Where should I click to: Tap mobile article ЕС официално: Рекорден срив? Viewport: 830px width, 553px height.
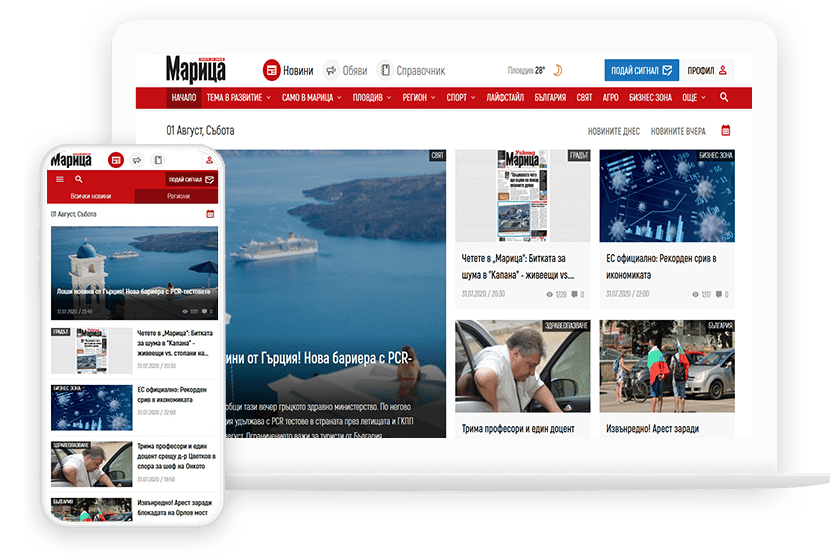pyautogui.click(x=172, y=395)
